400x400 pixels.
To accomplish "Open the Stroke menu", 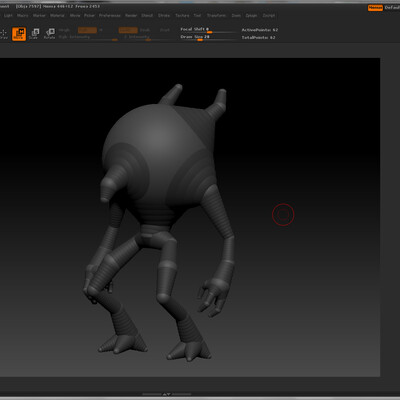I will point(164,16).
